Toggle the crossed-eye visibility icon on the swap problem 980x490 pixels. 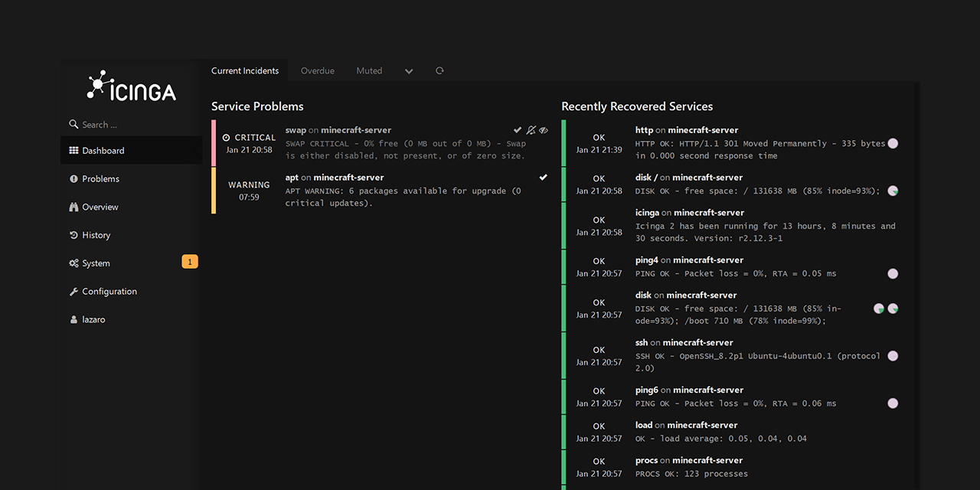pyautogui.click(x=544, y=130)
